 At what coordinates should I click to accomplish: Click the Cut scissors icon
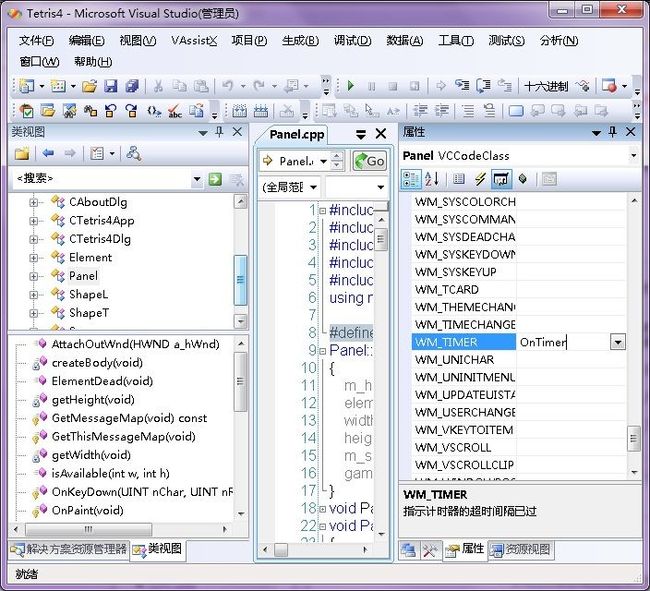coord(158,86)
